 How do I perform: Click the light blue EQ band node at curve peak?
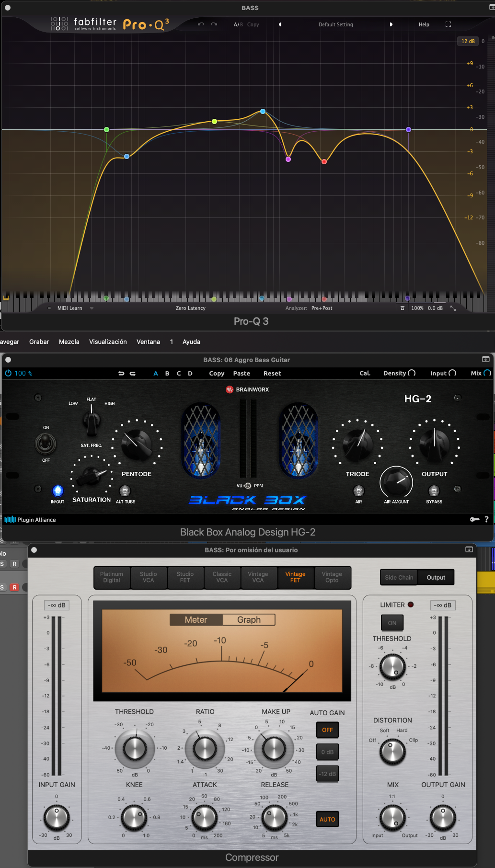click(x=263, y=111)
